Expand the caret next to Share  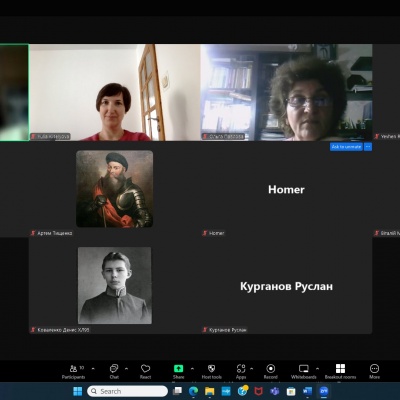click(x=192, y=369)
